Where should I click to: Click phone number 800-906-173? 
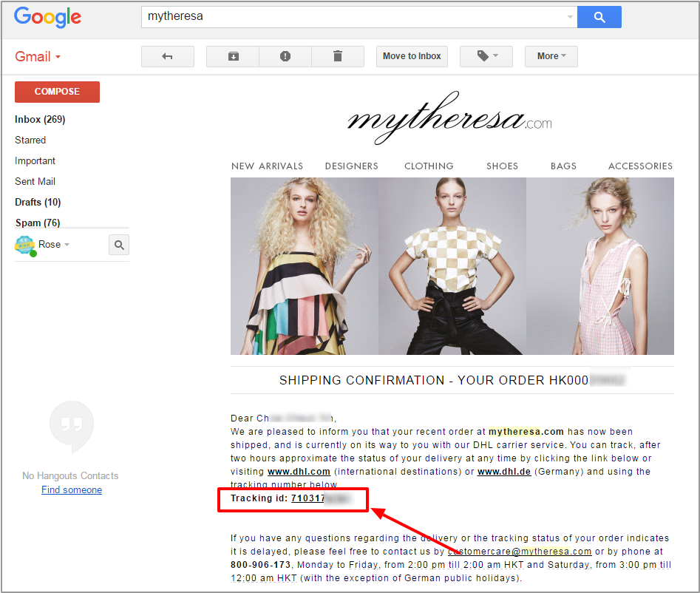click(x=260, y=565)
